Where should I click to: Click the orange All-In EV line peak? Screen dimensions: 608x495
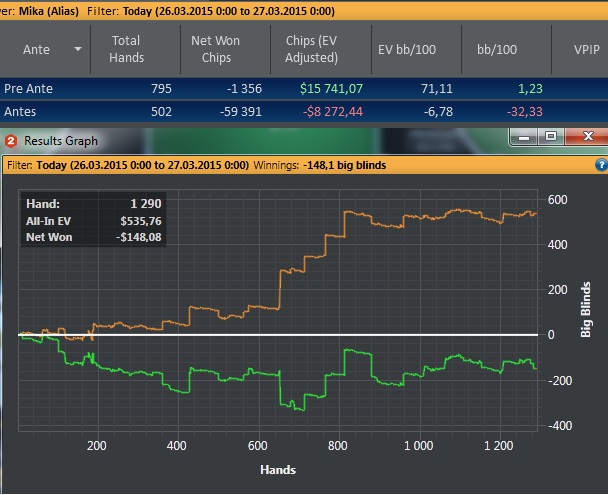click(459, 210)
